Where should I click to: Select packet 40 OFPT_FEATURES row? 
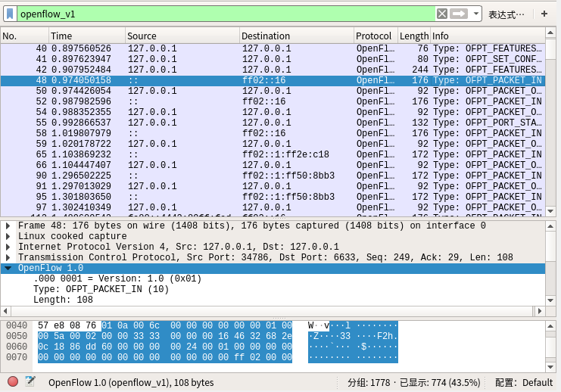click(273, 48)
